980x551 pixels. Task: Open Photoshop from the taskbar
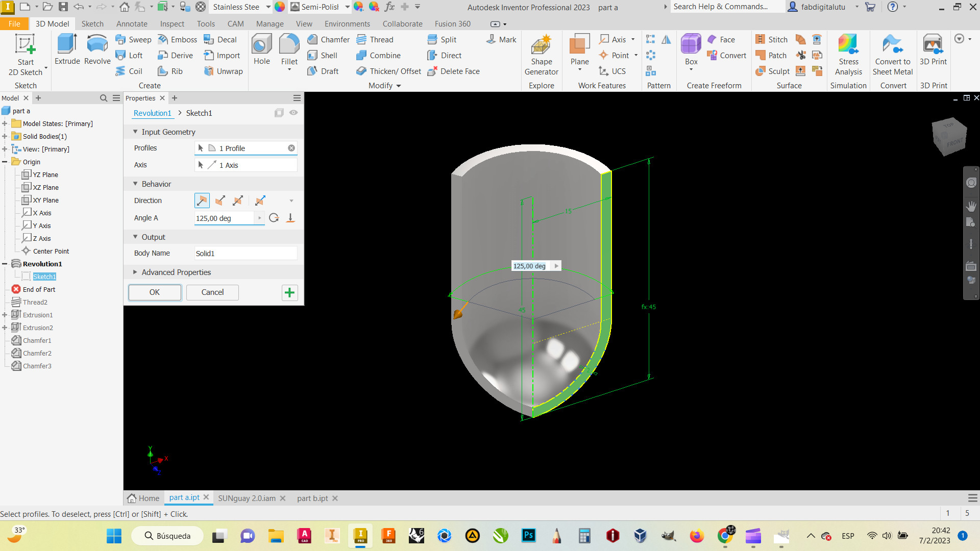pos(528,536)
